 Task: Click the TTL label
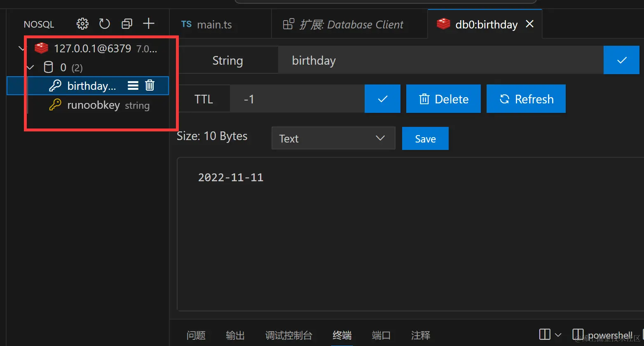pyautogui.click(x=204, y=99)
